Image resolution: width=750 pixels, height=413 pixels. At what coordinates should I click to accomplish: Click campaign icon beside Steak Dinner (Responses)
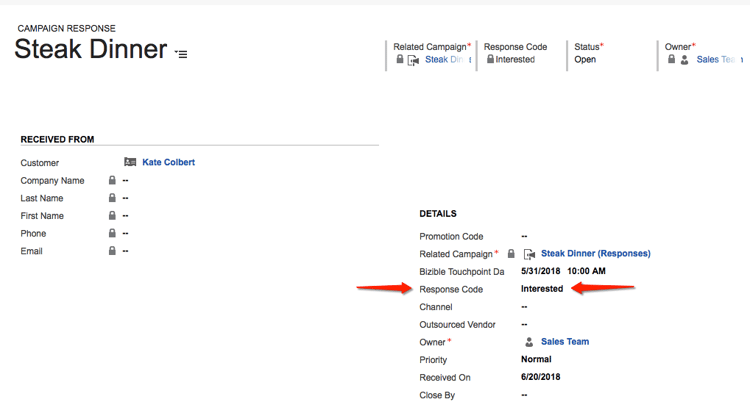[529, 254]
